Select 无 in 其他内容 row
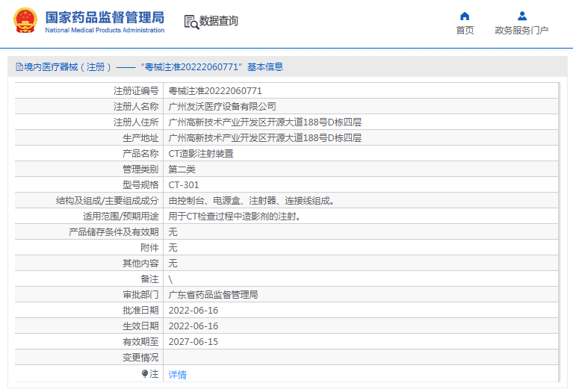The width and height of the screenshot is (573, 392). [173, 264]
